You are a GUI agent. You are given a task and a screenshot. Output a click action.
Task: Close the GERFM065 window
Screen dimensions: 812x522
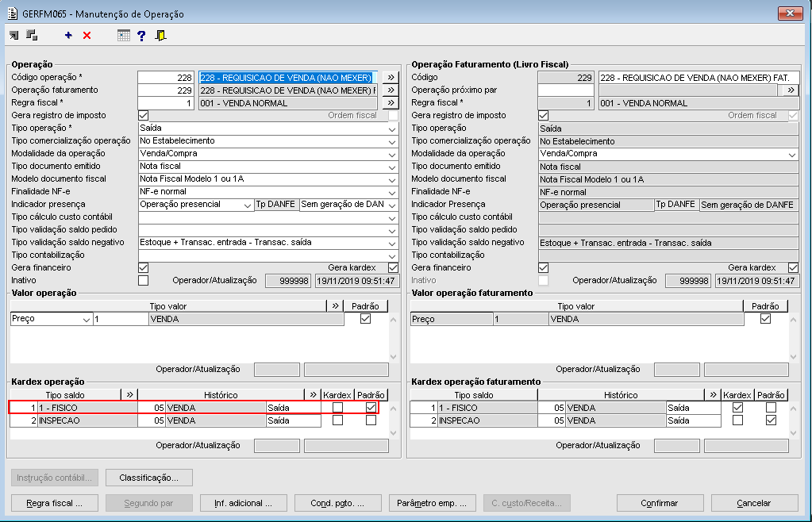791,13
